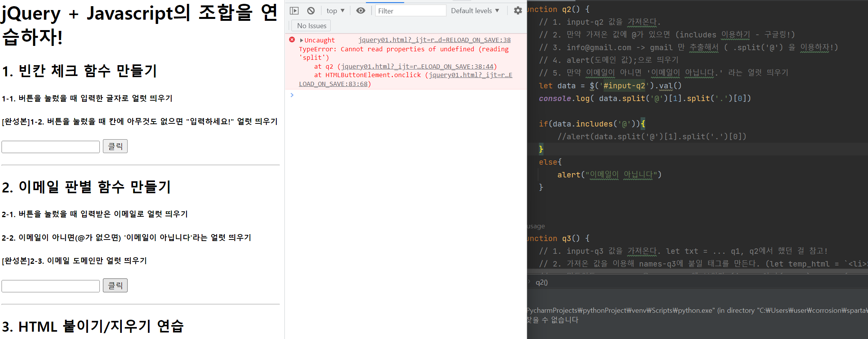Click the section 1 text input
This screenshot has width=868, height=339.
tap(50, 147)
